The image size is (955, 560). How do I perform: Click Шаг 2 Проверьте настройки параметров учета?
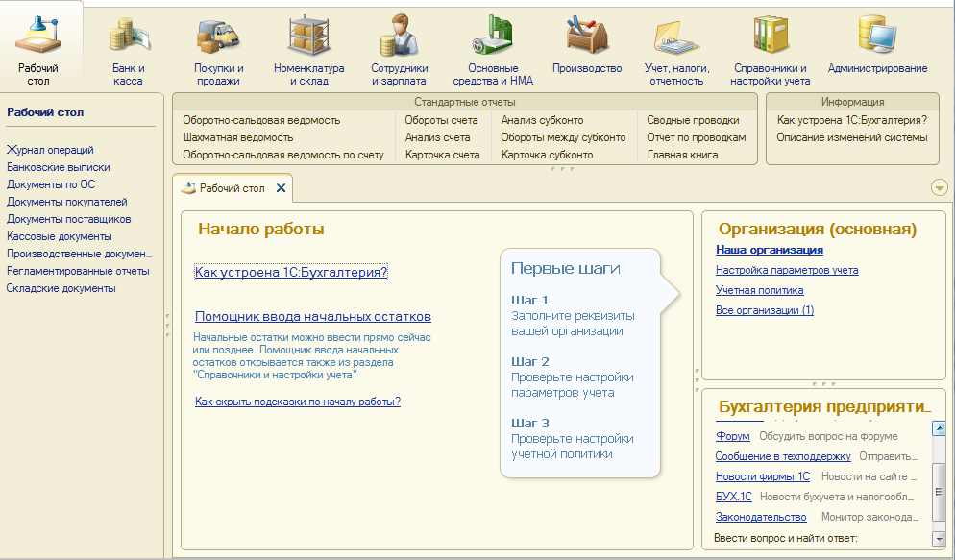(573, 377)
